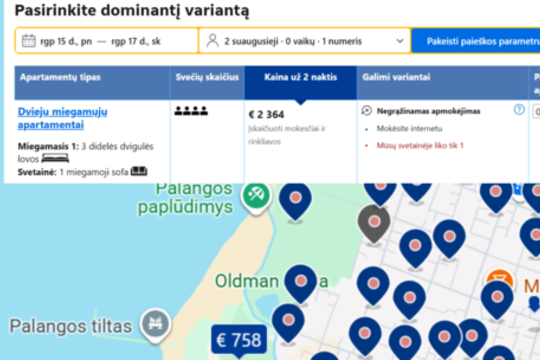
Task: Open the Dviejų miegamųjų apartamentai link
Action: click(63, 118)
